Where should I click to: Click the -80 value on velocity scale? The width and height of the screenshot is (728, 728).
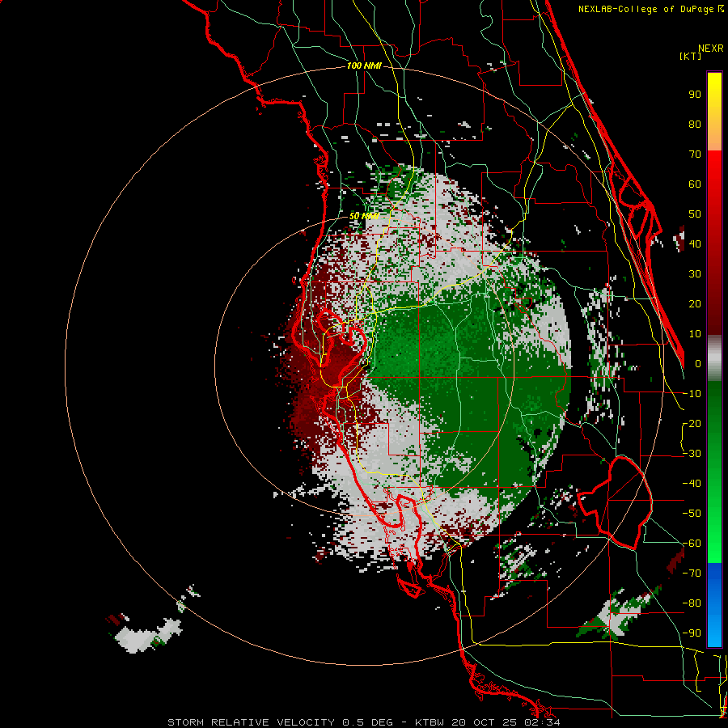click(692, 603)
